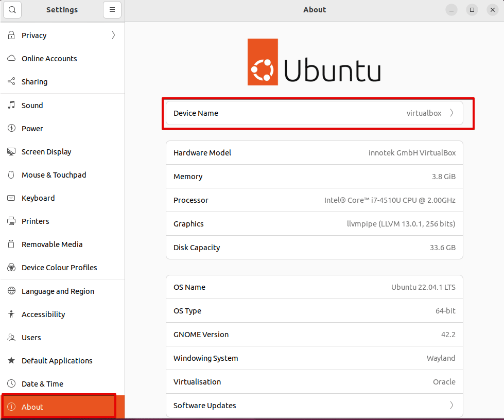Click the 'innotek GmbH VirtualBox' hardware model value
The image size is (504, 420).
coord(412,153)
